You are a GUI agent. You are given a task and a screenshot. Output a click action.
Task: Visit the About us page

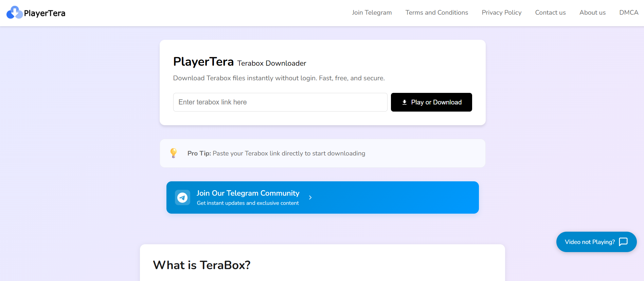pos(593,13)
